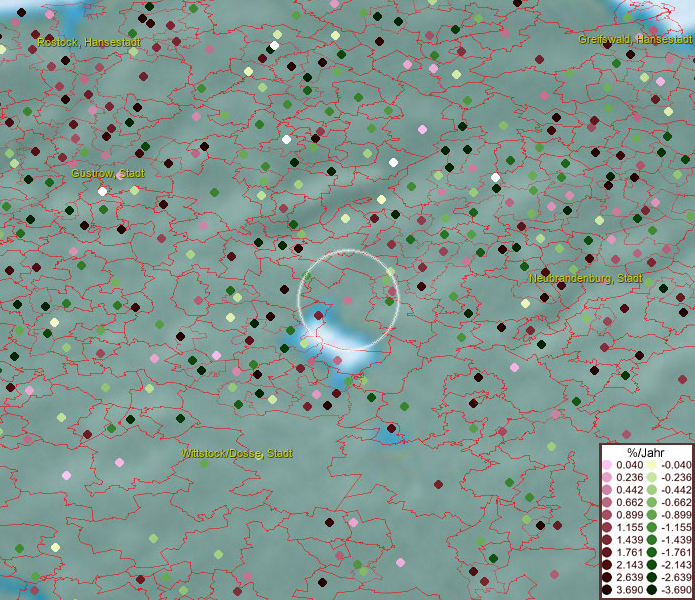The height and width of the screenshot is (600, 695).
Task: Click the darkest red swatch beside 3.690
Action: coord(607,590)
